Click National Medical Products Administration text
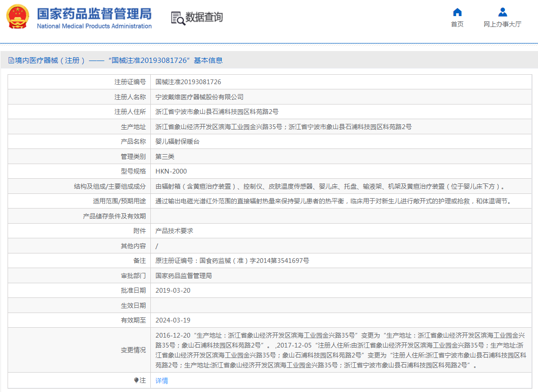 point(95,26)
